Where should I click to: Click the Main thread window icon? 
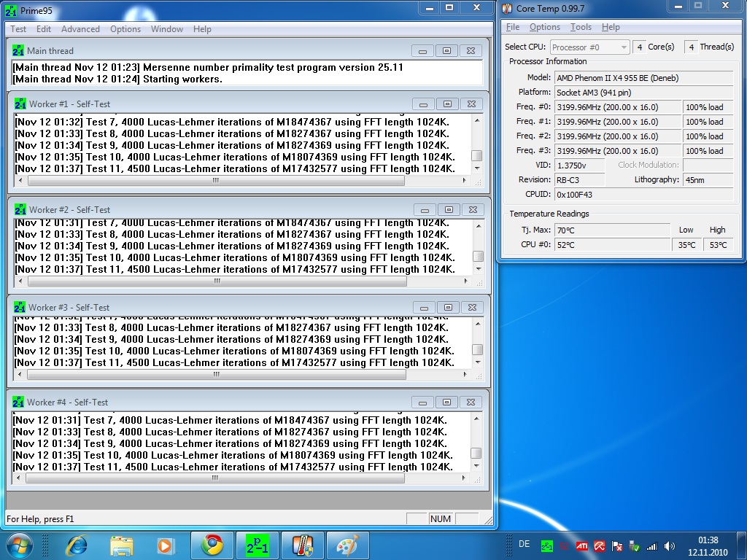point(18,50)
